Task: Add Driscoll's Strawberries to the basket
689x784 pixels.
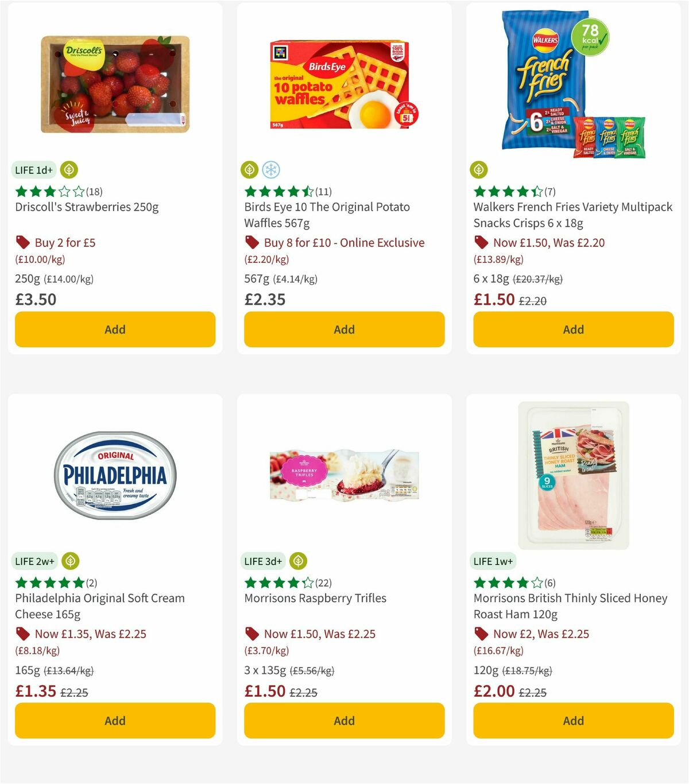Action: (115, 329)
